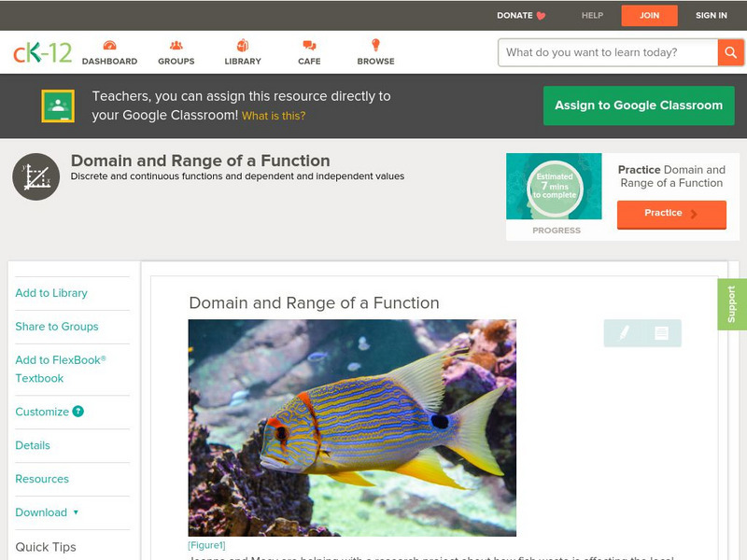Screen dimensions: 747x560
Task: Open the Resources link
Action: [42, 479]
